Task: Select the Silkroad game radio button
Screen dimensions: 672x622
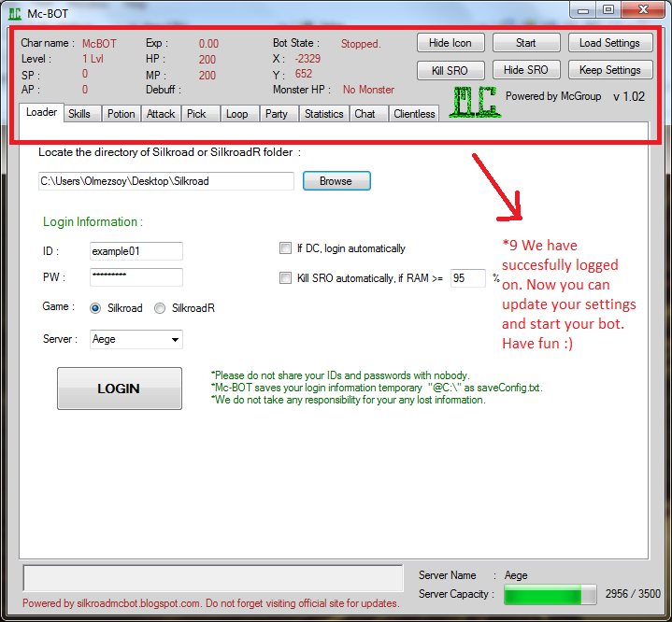Action: [95, 308]
